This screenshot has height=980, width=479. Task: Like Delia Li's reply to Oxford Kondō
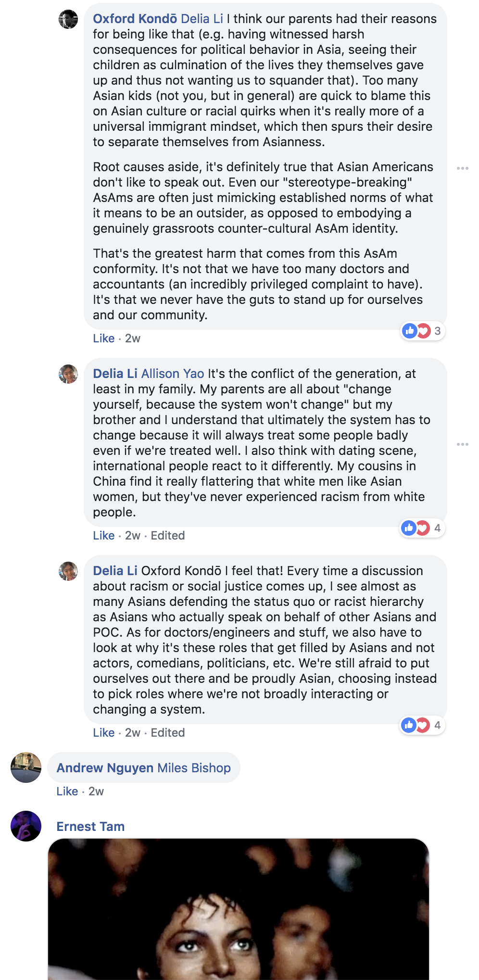click(x=104, y=733)
